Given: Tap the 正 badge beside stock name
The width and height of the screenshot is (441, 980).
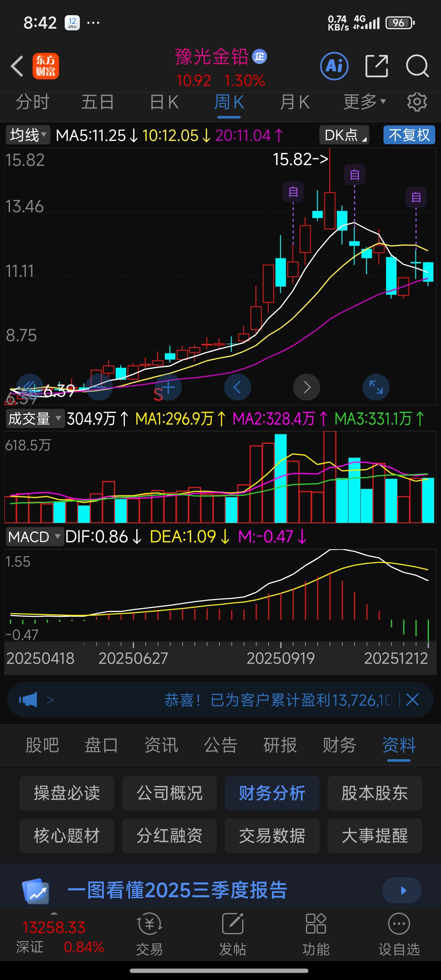Looking at the screenshot, I should click(260, 57).
